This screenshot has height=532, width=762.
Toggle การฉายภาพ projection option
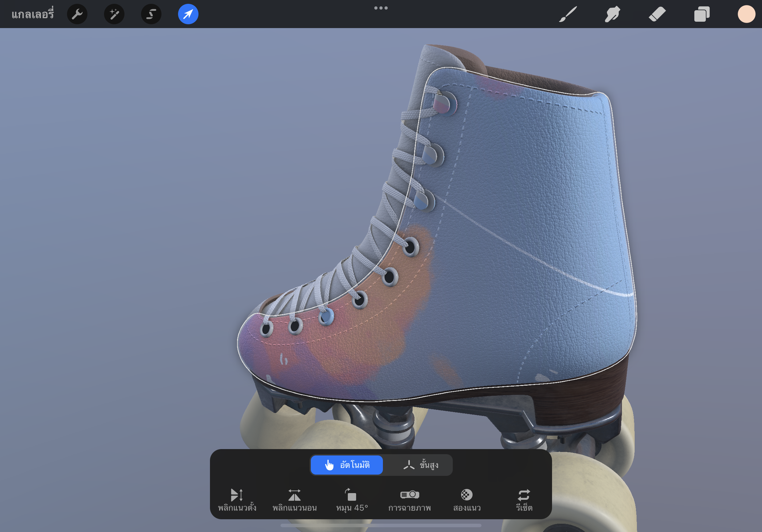(409, 500)
